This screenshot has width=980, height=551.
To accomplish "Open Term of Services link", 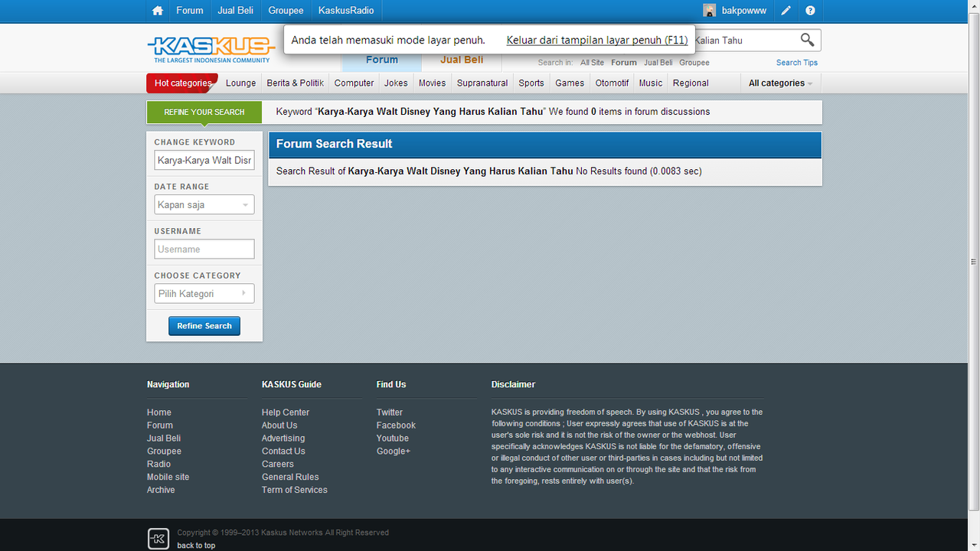I will [x=295, y=490].
